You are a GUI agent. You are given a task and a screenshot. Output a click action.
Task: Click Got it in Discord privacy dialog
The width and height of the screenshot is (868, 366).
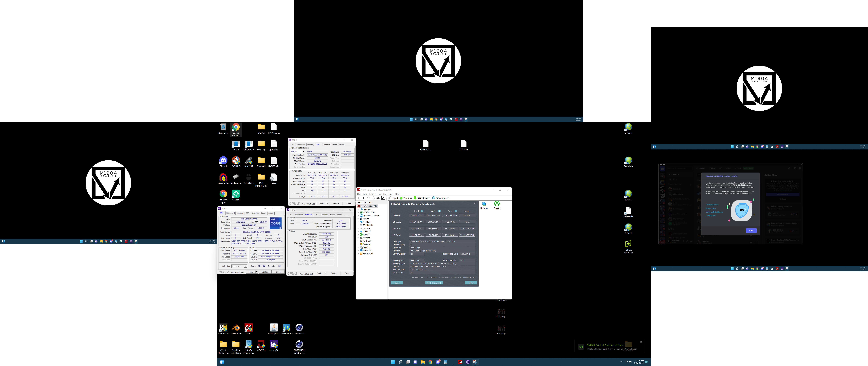751,231
